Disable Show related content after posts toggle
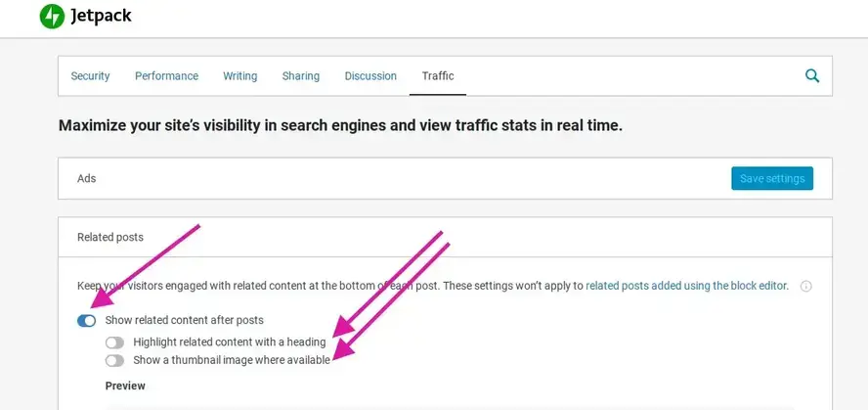This screenshot has height=410, width=868. [86, 320]
